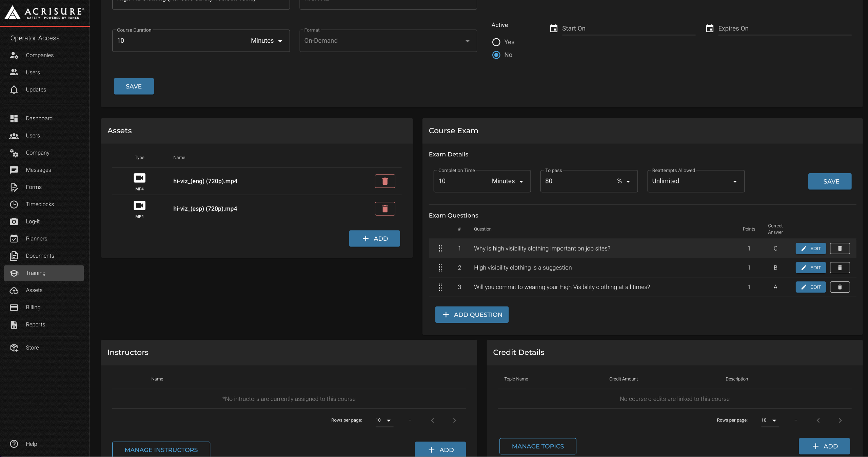Delete the hi-viz_(eng) (720p).mp4 asset
The width and height of the screenshot is (868, 457).
[x=385, y=181]
